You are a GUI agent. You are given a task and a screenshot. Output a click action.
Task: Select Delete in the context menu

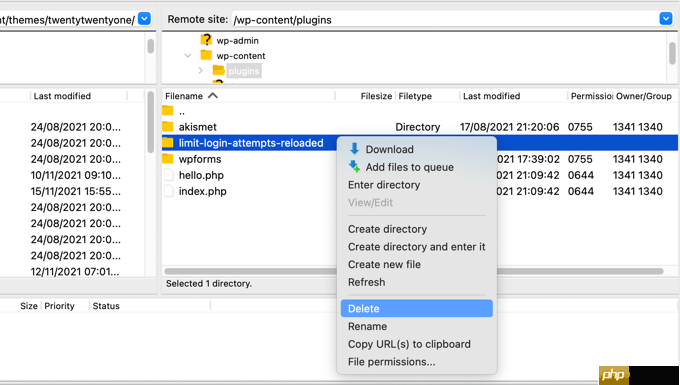[x=416, y=308]
